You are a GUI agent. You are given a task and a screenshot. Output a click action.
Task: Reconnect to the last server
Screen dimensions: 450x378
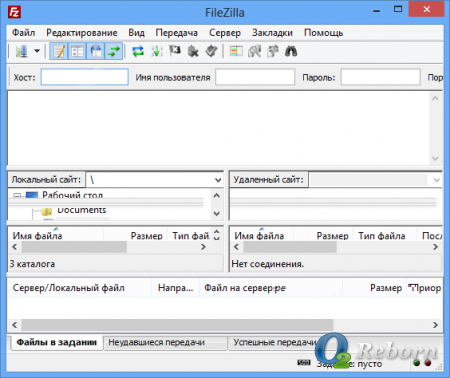click(211, 51)
